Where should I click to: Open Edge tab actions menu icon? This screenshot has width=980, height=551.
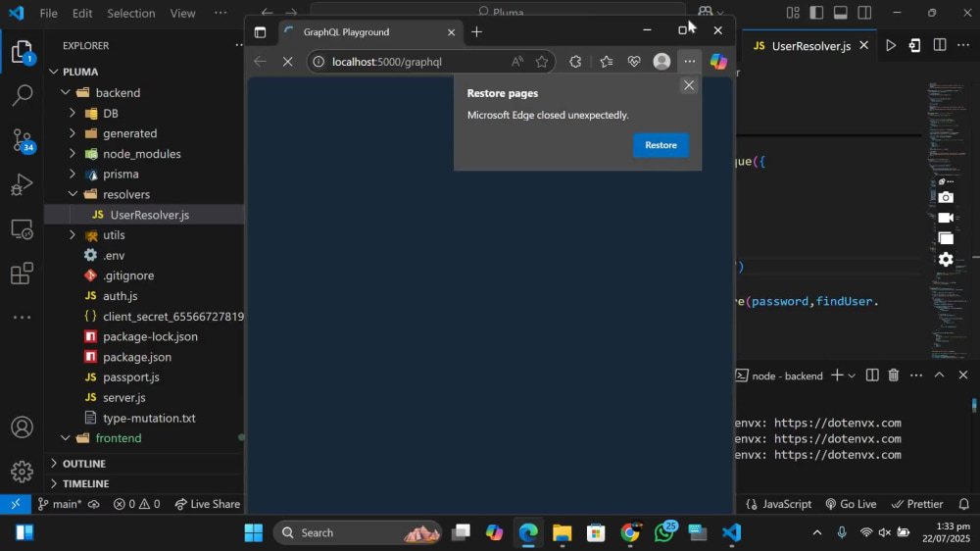[x=260, y=32]
